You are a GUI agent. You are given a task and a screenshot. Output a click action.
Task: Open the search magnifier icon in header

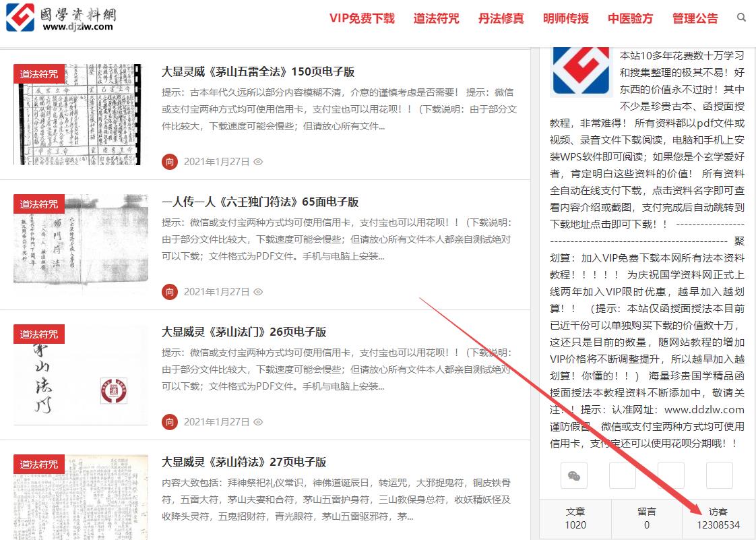(741, 18)
